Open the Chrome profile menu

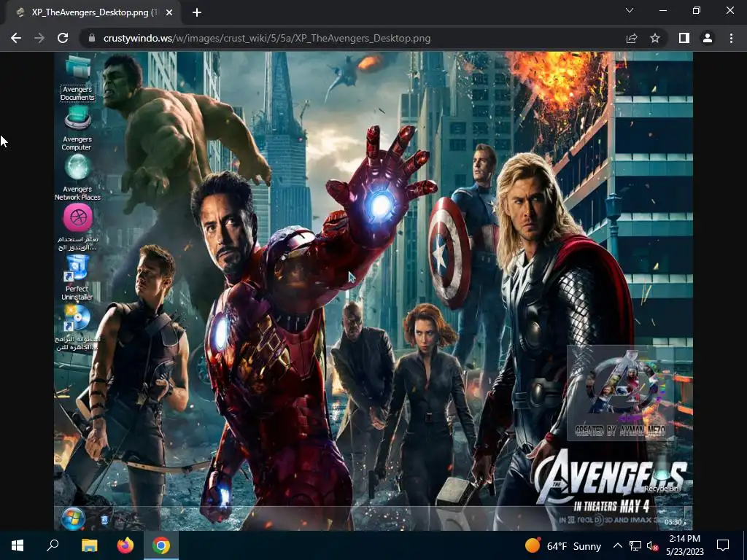point(708,38)
